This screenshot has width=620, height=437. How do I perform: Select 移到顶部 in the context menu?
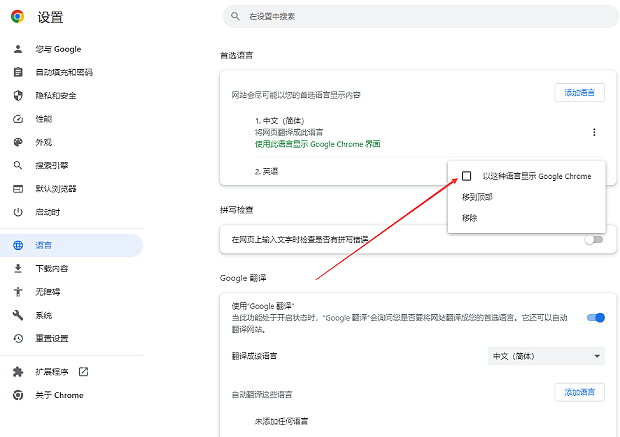tap(477, 197)
